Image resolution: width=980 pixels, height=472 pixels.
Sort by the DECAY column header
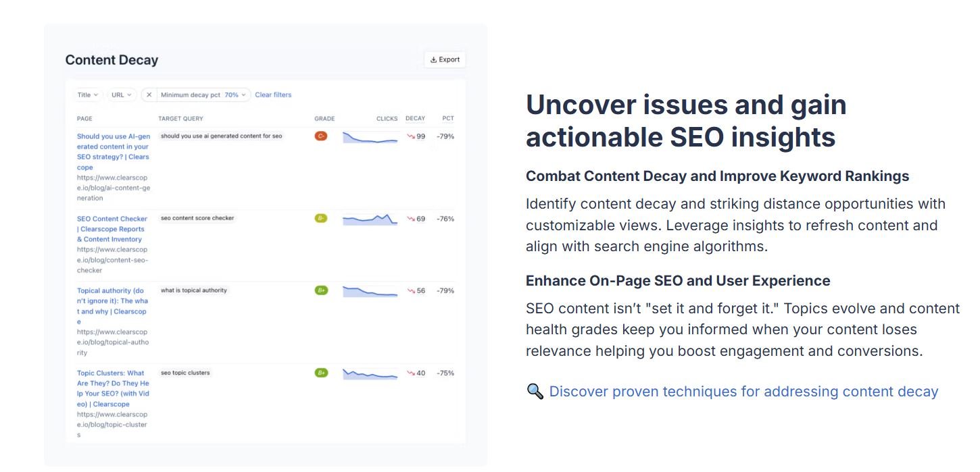[x=415, y=119]
